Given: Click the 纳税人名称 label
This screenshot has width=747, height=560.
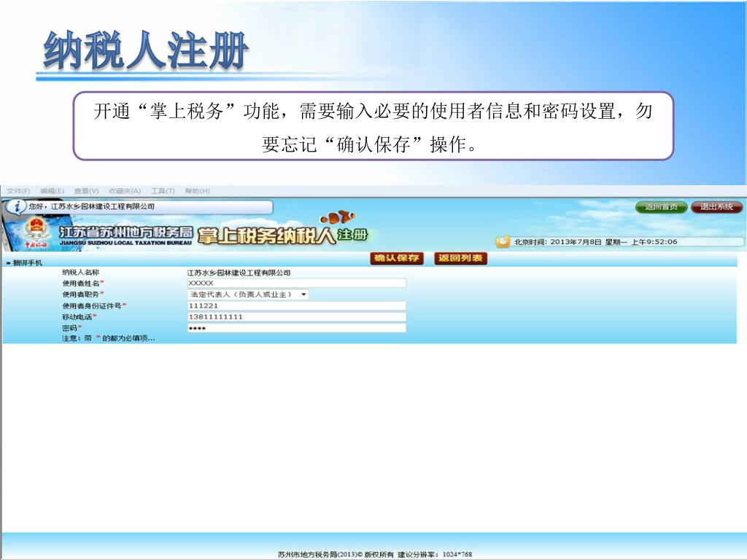Looking at the screenshot, I should point(80,273).
